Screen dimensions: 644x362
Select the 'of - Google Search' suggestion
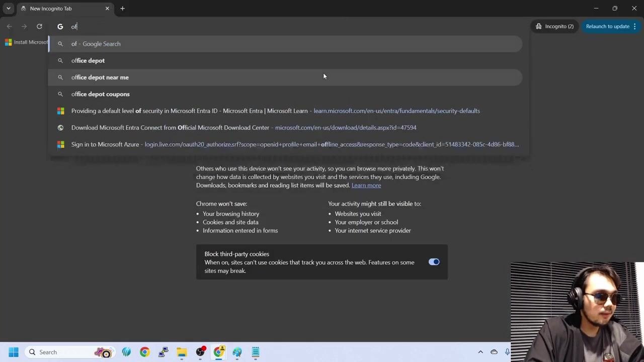285,44
